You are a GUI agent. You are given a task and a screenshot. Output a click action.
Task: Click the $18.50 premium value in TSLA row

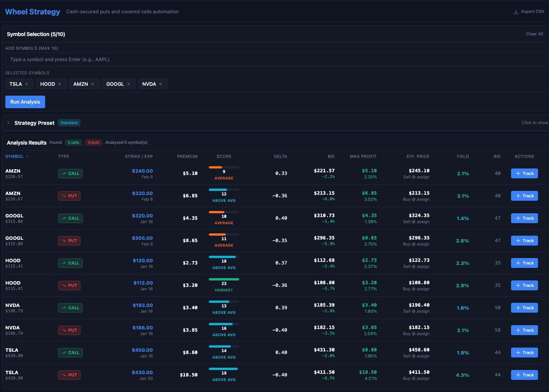[x=189, y=375]
